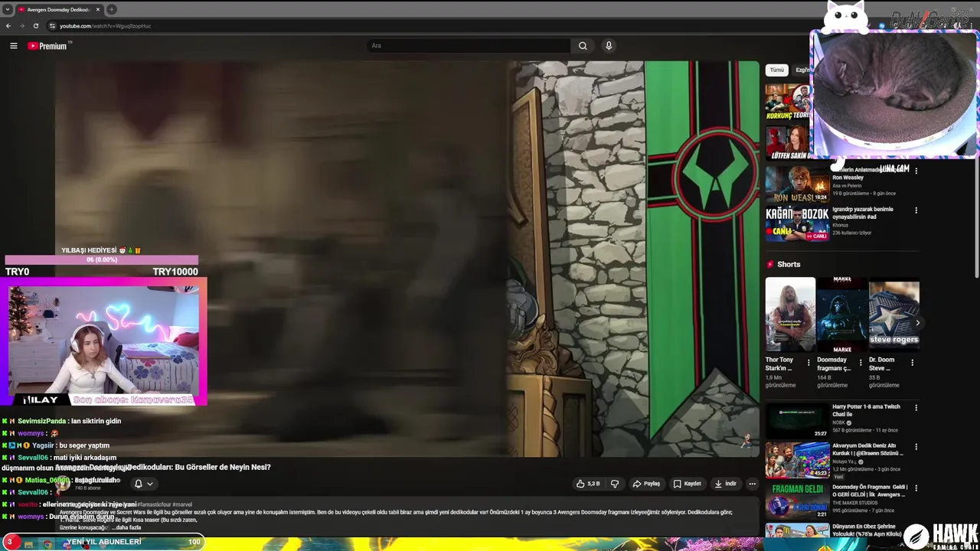Download video with the İndir button
The image size is (980, 551).
coord(725,484)
